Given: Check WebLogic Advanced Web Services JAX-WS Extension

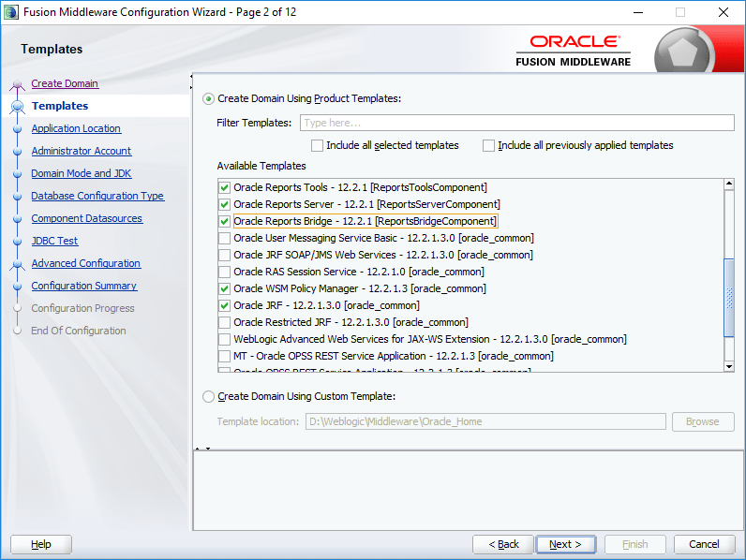Looking at the screenshot, I should tap(225, 339).
